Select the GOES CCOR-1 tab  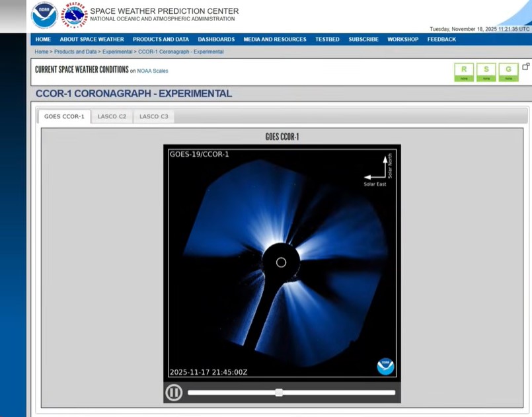tap(64, 116)
